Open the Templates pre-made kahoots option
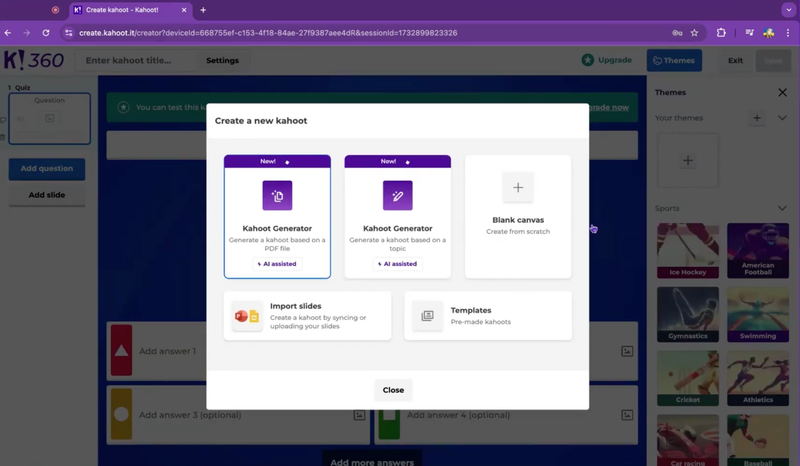This screenshot has width=800, height=466. [488, 316]
